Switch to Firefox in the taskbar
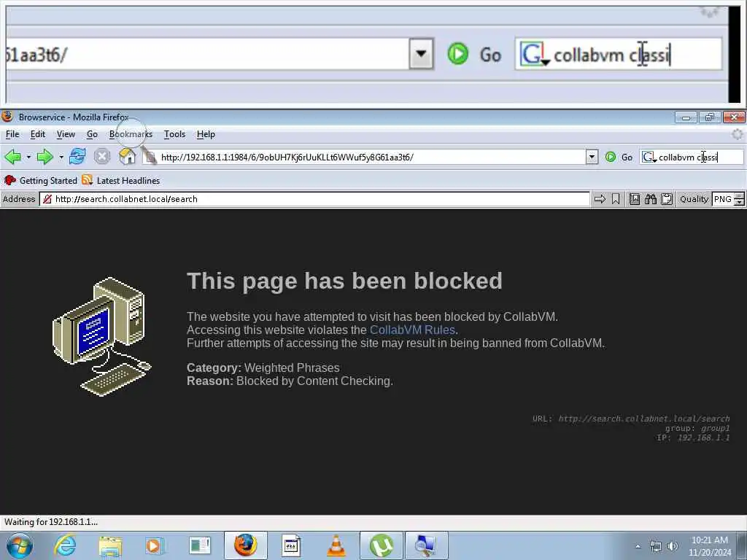This screenshot has height=560, width=747. (x=246, y=545)
